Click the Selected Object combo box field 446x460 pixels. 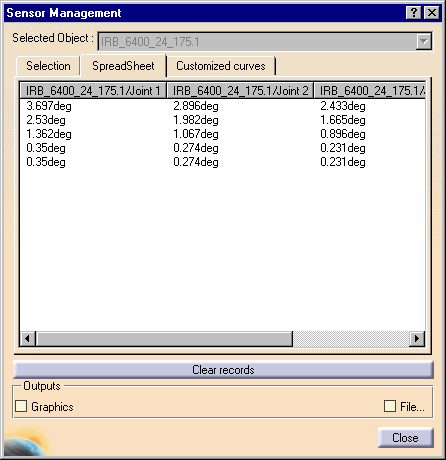265,42
